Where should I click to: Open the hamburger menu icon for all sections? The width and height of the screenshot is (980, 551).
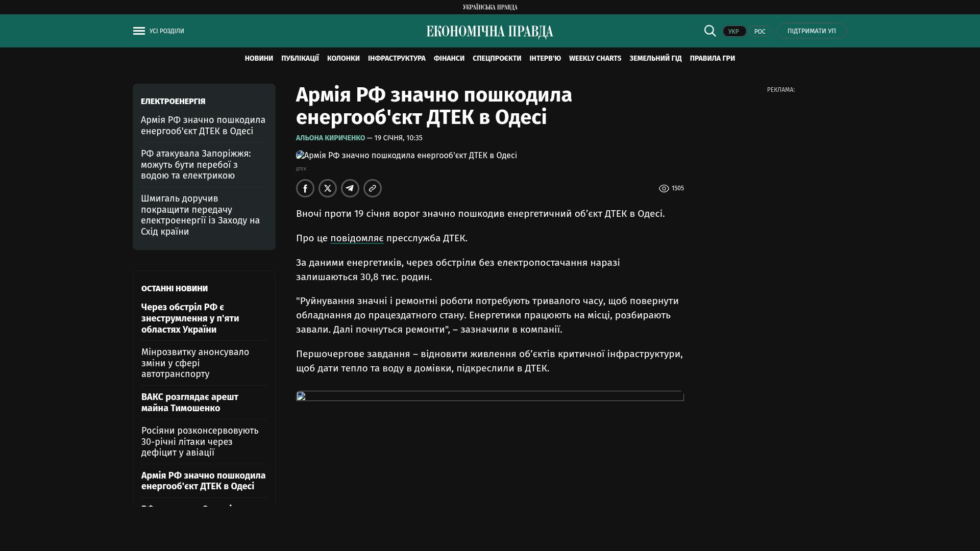[x=139, y=31]
